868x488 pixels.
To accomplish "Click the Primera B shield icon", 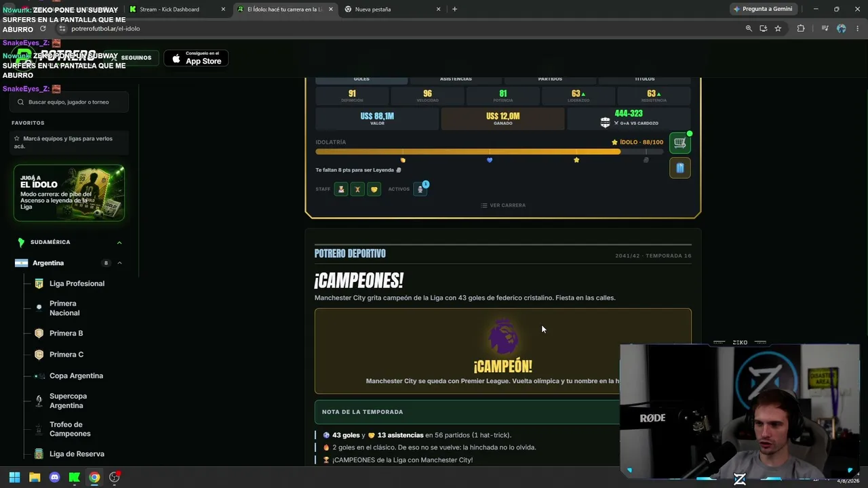I will [x=39, y=333].
